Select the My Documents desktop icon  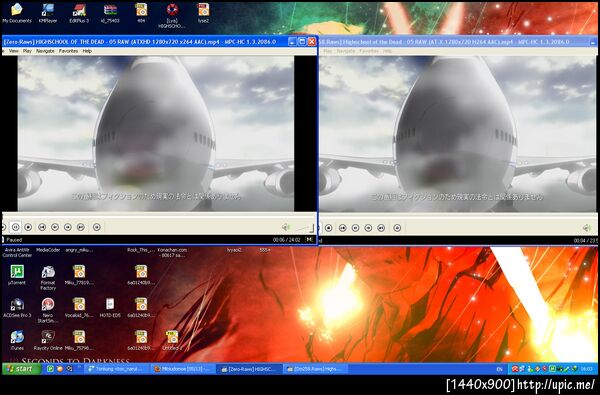pos(17,13)
